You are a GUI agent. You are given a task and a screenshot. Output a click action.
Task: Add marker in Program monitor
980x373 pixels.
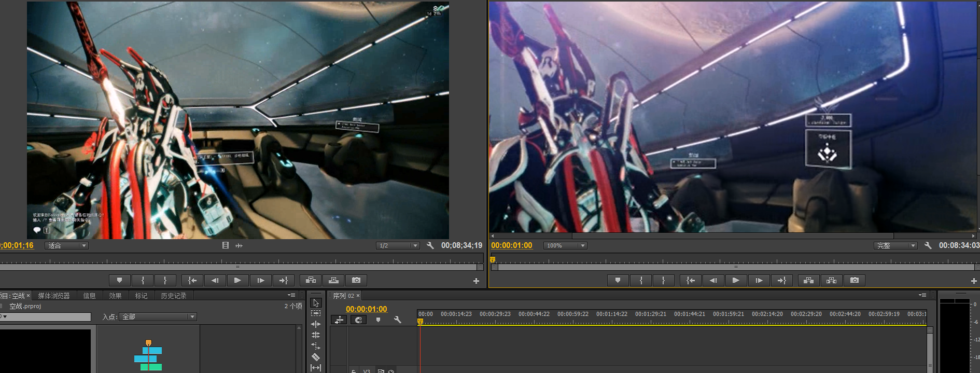[x=618, y=280]
